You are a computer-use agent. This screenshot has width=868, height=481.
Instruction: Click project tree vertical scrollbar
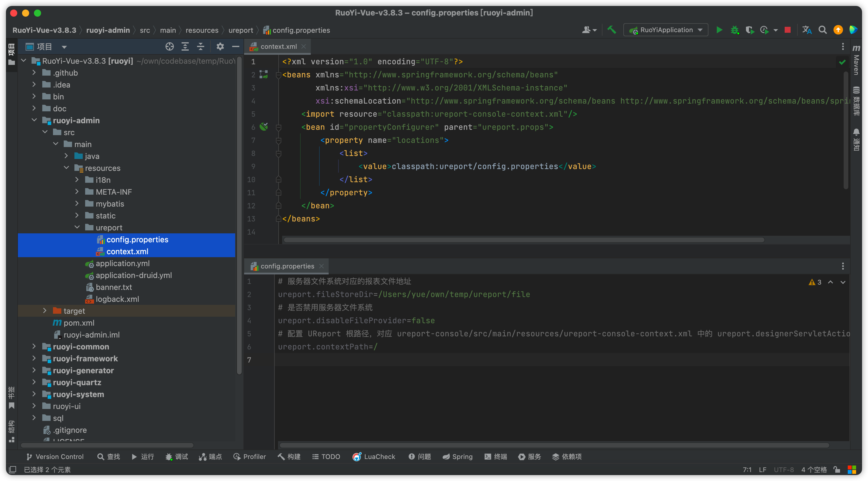click(x=239, y=215)
